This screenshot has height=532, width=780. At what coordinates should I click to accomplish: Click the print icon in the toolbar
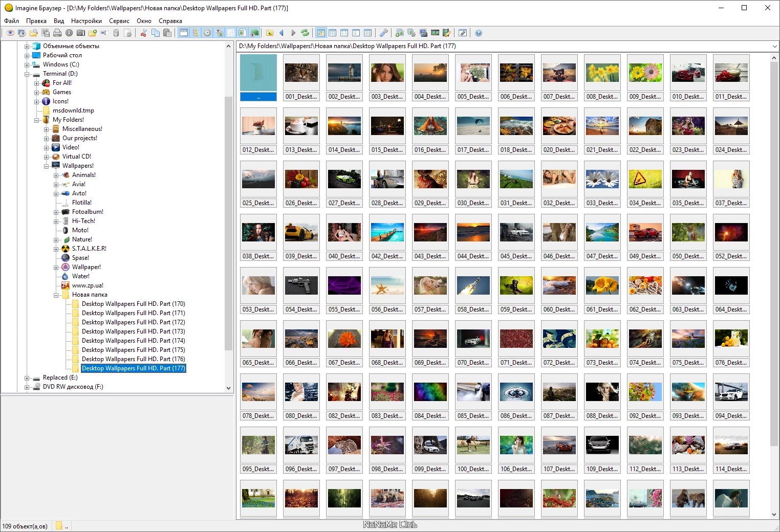57,33
